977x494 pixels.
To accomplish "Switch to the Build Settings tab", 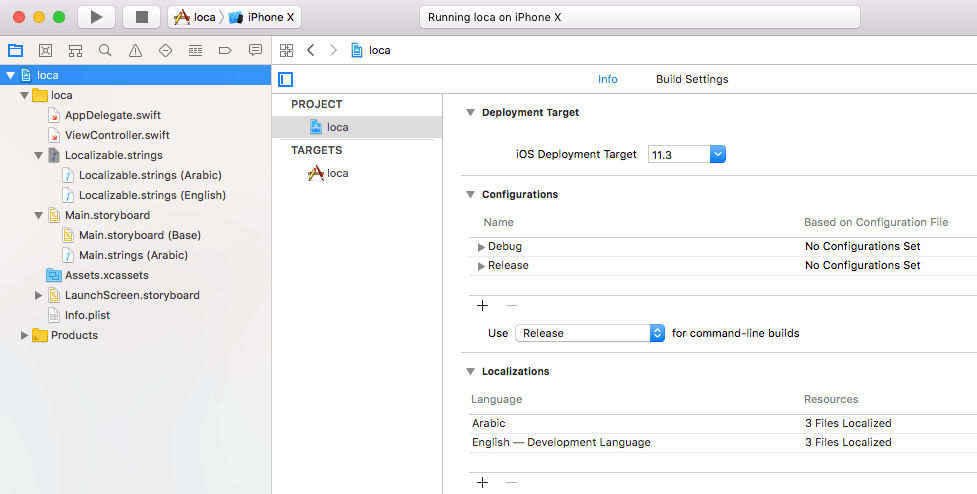I will [692, 79].
